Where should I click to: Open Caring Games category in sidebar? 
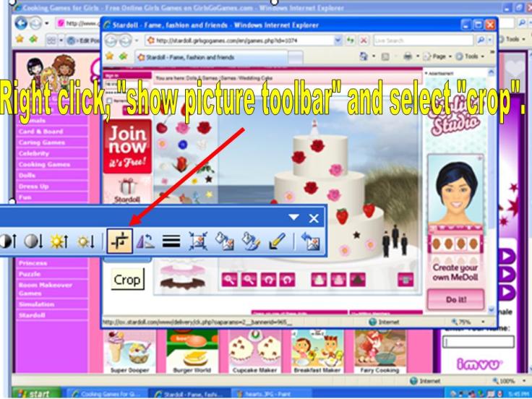click(x=51, y=142)
